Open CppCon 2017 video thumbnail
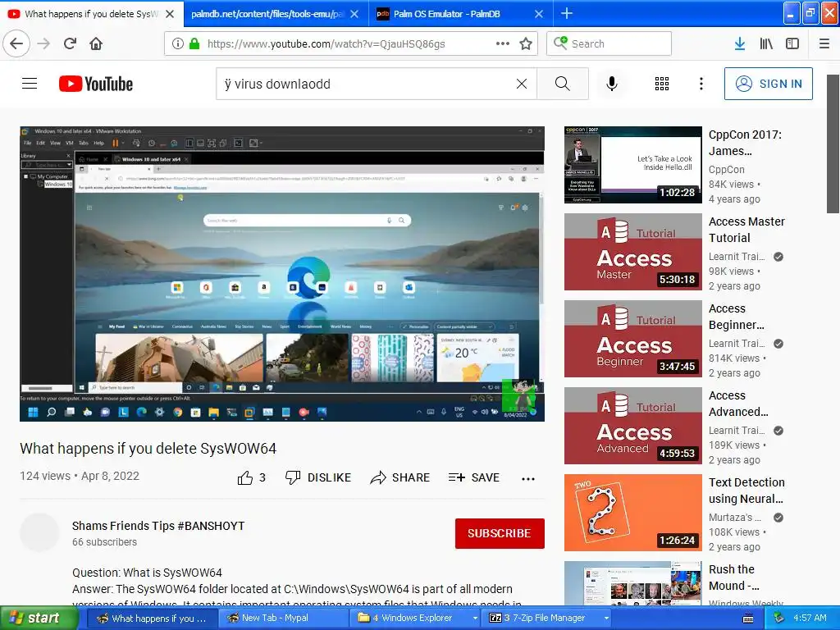840x630 pixels. click(x=632, y=164)
